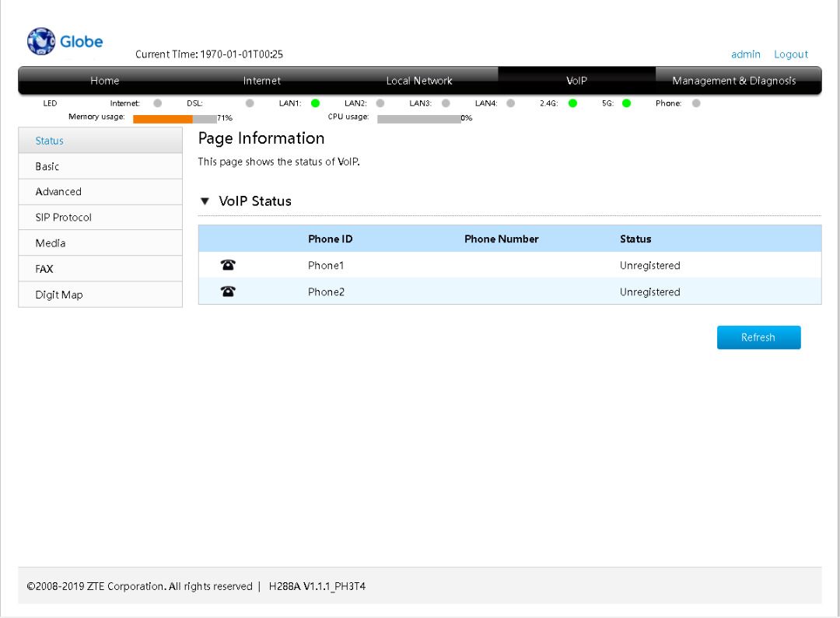Click the Phone1 telephone icon
Screen dimensions: 840x618
pos(229,265)
